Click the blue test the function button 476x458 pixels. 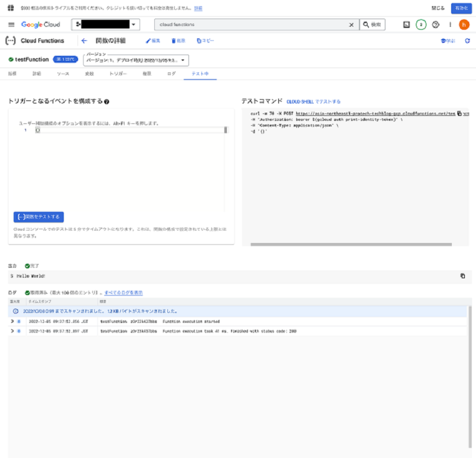38,217
